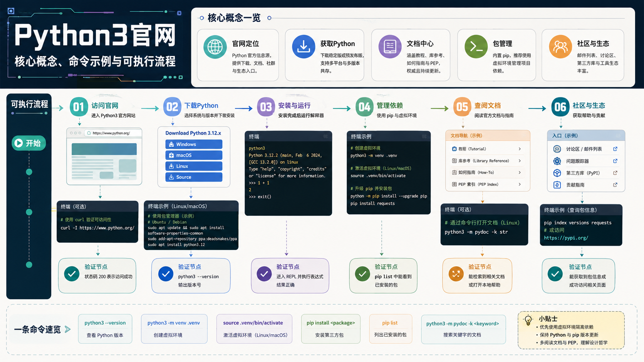Click the orange icon for 能检索到相关文档 验证节点
Screen dimensions: 644x362
[456, 274]
